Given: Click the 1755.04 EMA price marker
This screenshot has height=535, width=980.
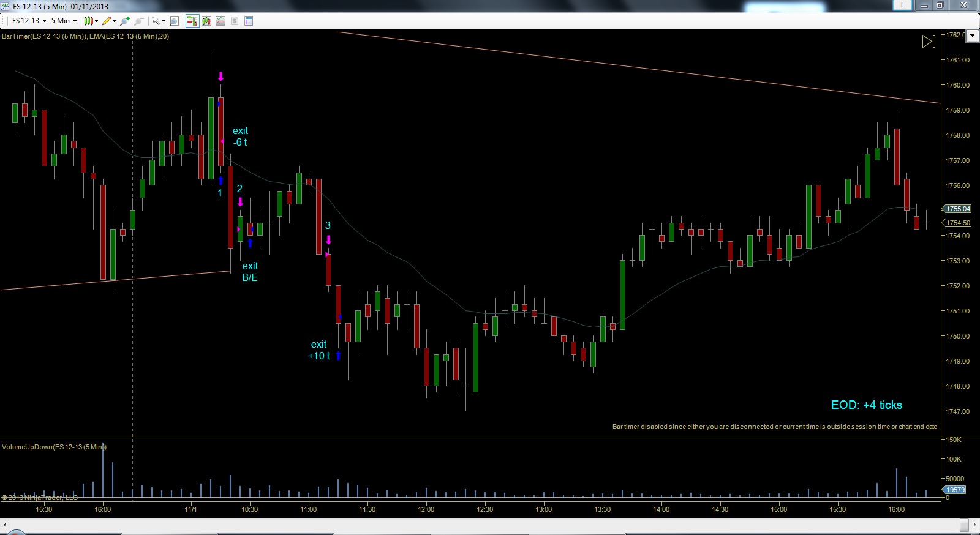Looking at the screenshot, I should [x=958, y=209].
